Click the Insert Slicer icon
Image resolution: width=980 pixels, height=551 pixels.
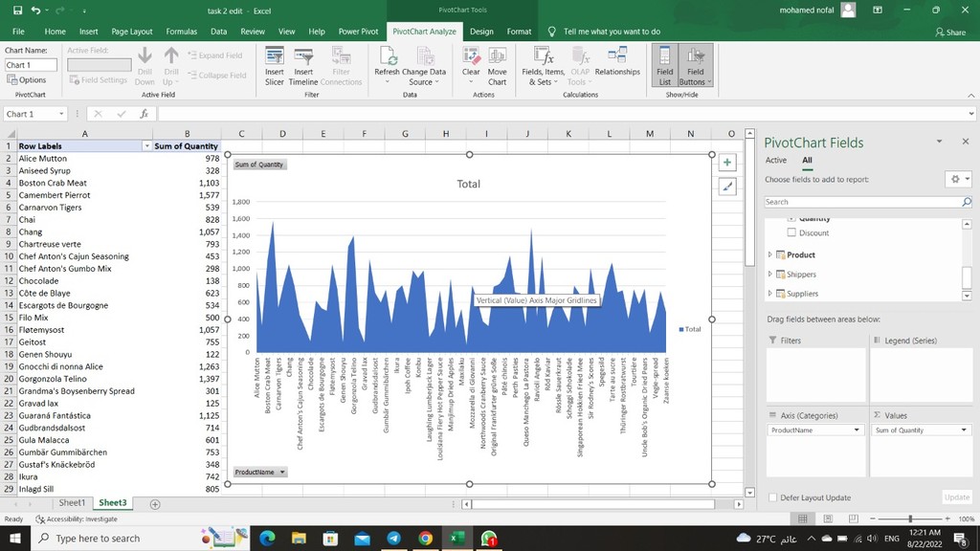coord(274,66)
